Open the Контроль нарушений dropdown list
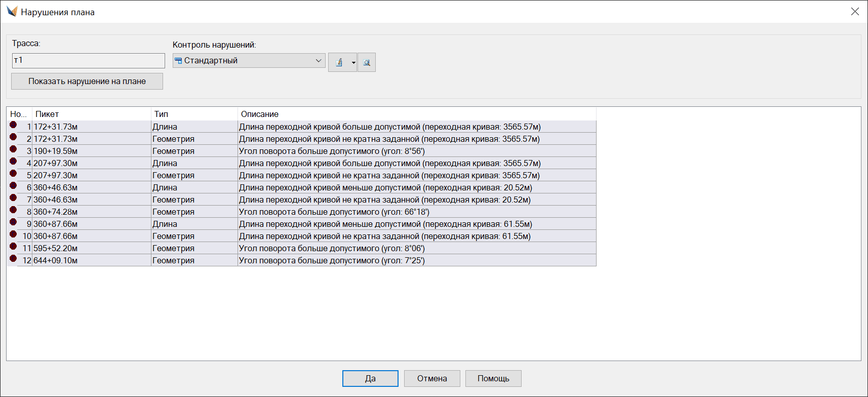The image size is (868, 397). click(x=319, y=61)
